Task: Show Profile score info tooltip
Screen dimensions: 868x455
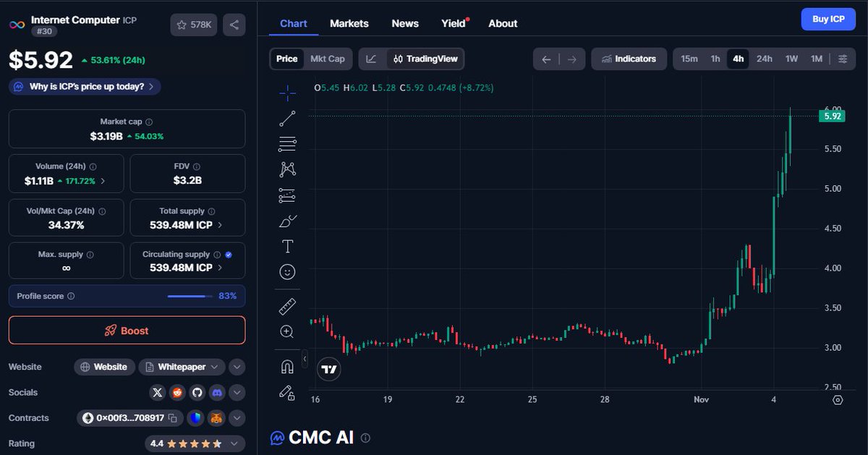Action: (71, 296)
